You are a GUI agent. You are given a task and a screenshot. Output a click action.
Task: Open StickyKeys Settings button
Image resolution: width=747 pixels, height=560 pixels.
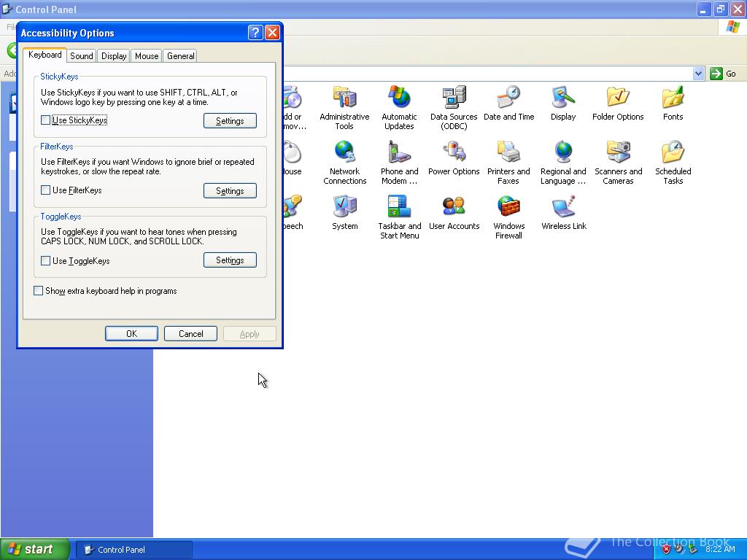click(230, 120)
